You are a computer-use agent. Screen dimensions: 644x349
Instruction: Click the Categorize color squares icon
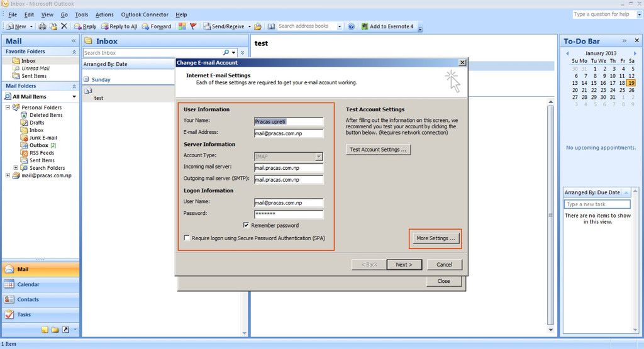click(x=182, y=26)
